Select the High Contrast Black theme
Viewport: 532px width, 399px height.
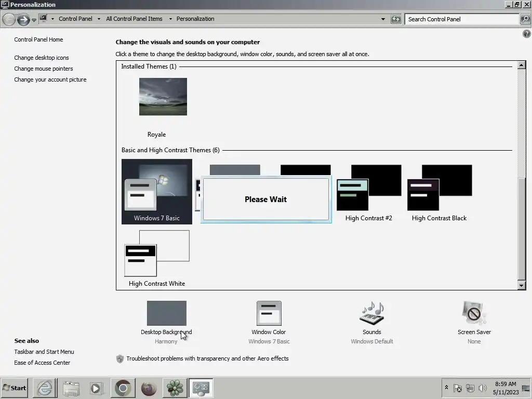click(440, 193)
